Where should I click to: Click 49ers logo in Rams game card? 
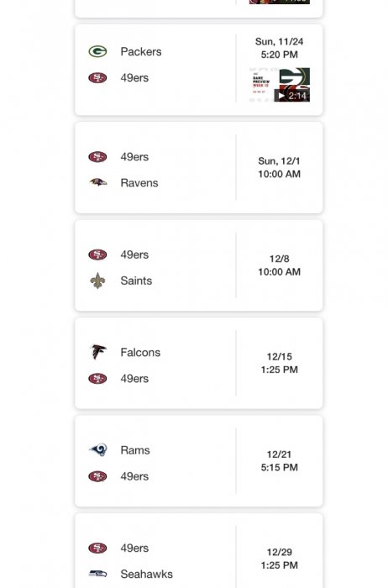coord(97,476)
